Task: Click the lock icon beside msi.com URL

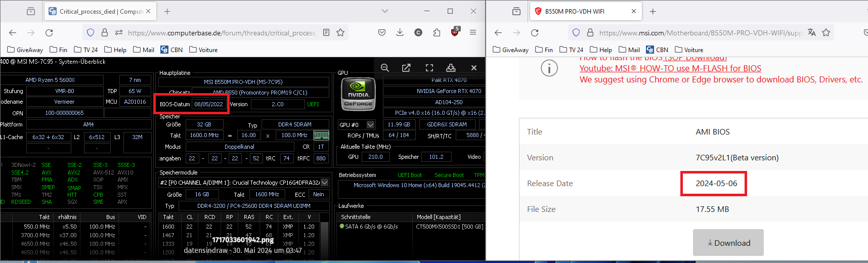Action: [590, 32]
